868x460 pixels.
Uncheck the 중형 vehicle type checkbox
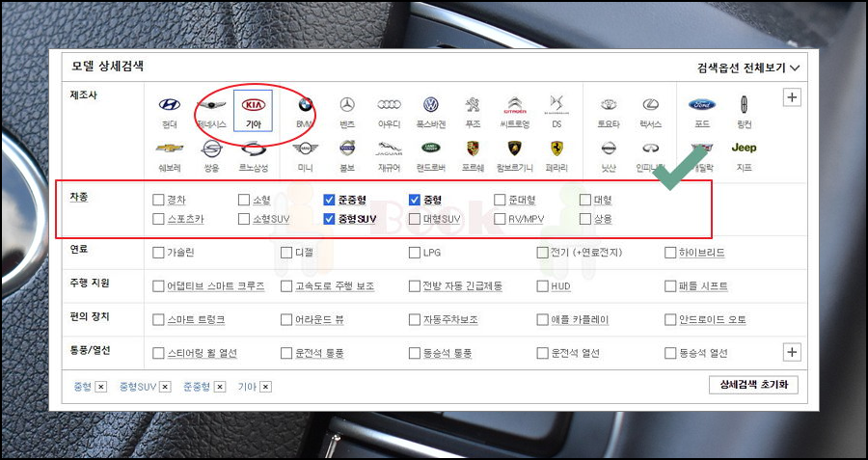point(415,200)
